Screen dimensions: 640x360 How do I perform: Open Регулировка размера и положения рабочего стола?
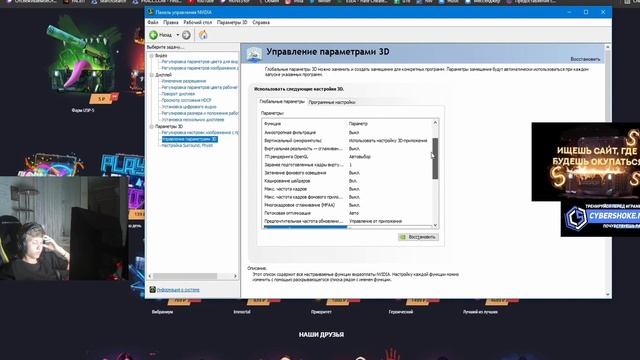point(200,113)
